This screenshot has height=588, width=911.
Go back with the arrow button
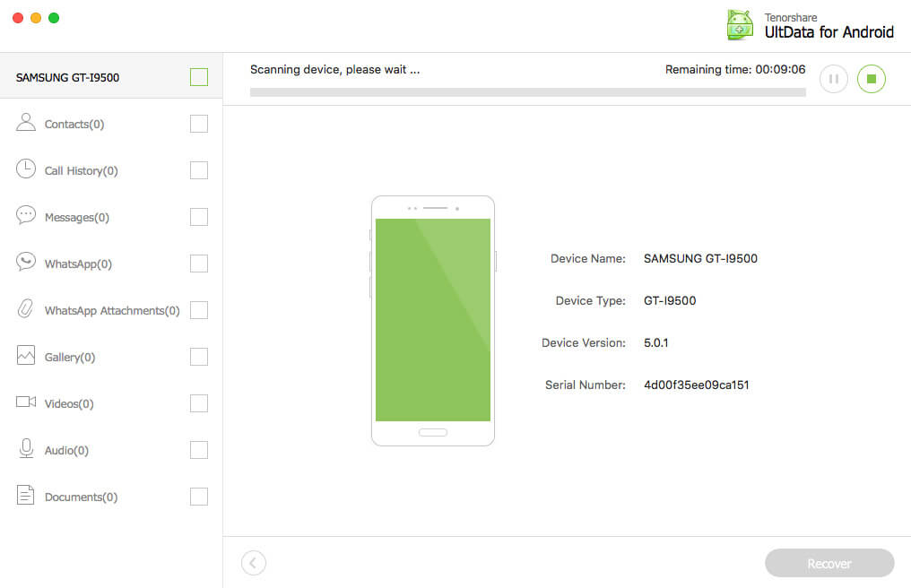(254, 562)
